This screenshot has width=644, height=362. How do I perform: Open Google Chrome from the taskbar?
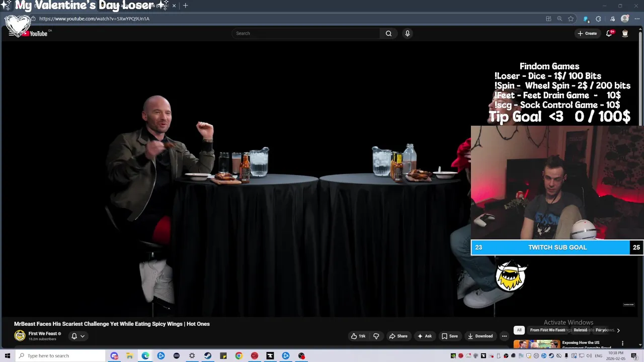[239, 355]
